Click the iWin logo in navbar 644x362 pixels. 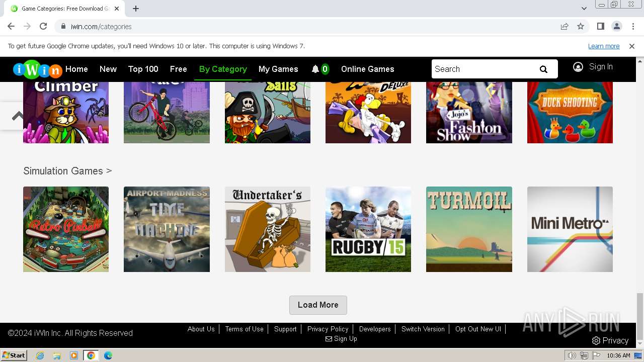click(x=37, y=69)
